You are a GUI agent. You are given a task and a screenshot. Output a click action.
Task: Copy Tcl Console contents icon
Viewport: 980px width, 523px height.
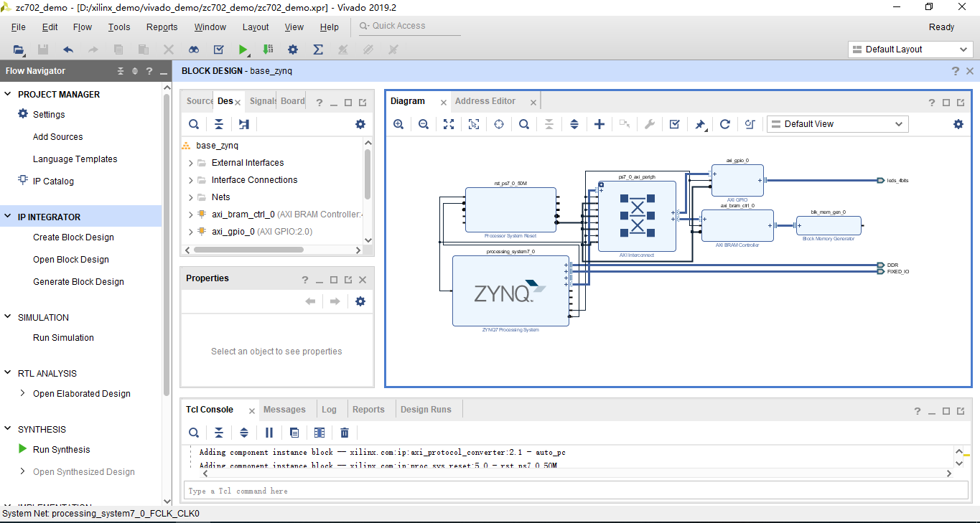point(294,433)
